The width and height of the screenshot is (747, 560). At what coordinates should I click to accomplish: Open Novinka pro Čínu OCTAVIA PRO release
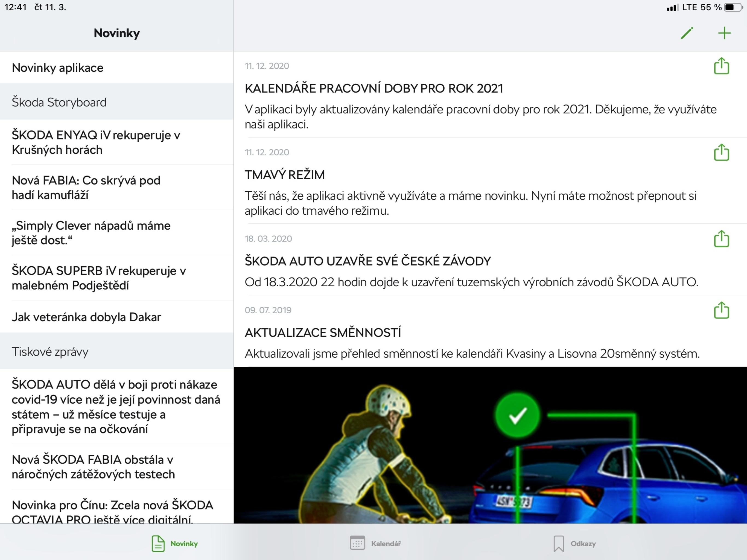pyautogui.click(x=117, y=507)
